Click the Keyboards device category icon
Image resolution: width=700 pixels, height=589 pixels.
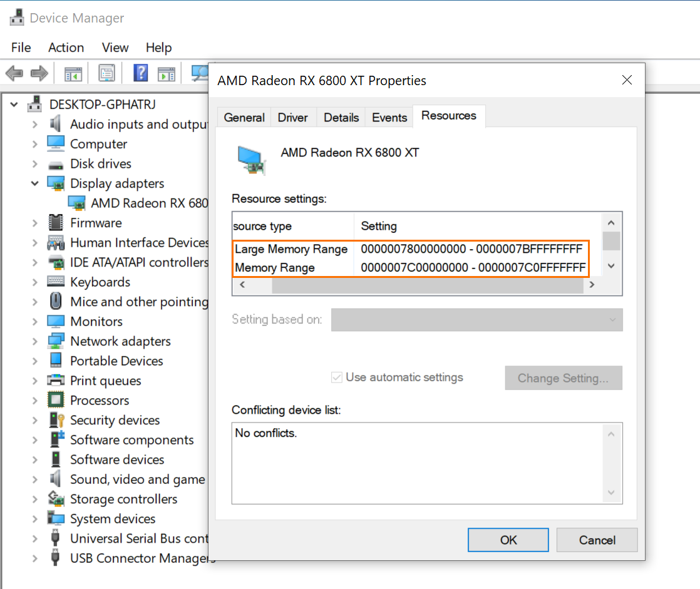[56, 282]
